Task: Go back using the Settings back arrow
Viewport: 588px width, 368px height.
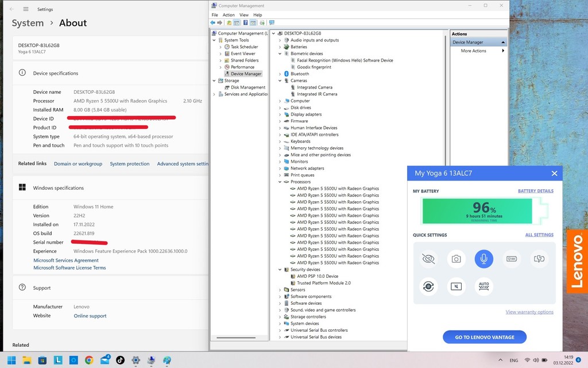Action: (x=11, y=9)
